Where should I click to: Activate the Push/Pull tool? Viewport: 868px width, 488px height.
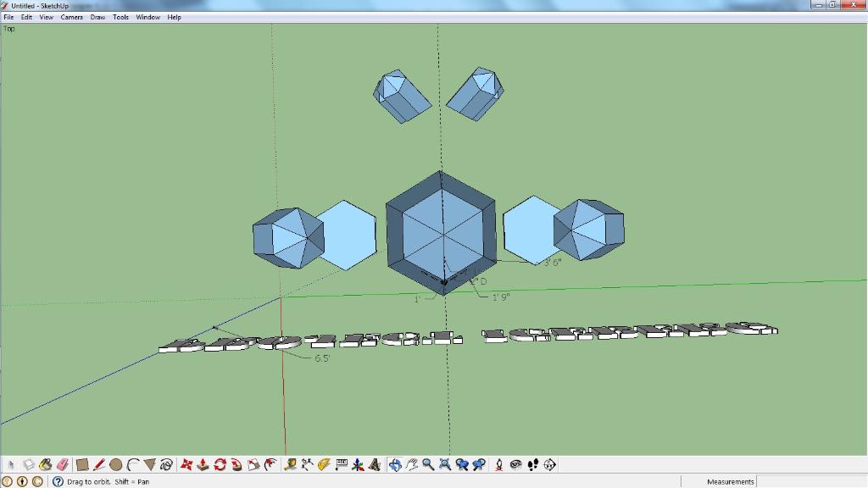(x=203, y=465)
